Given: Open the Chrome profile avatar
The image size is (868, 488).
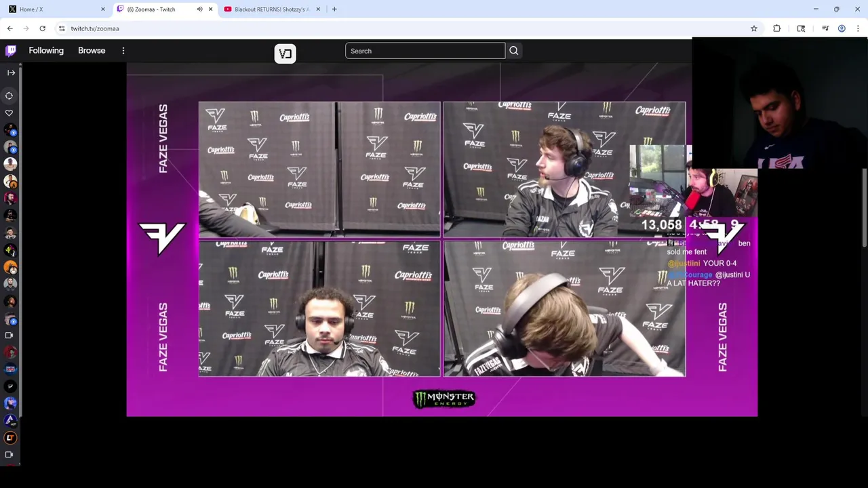Looking at the screenshot, I should coord(842,28).
